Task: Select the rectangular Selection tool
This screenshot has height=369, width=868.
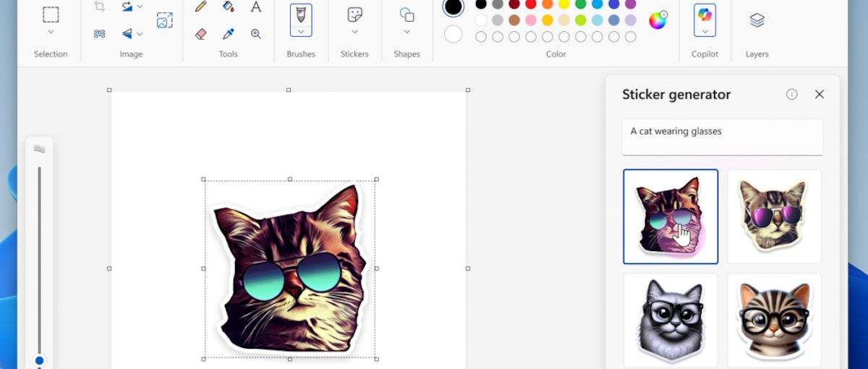Action: click(51, 14)
